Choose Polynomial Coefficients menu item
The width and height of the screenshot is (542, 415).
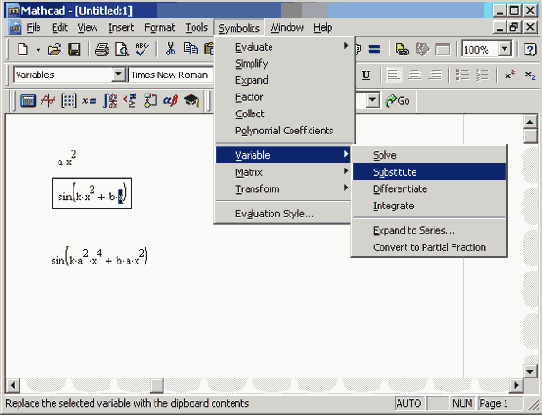[284, 131]
